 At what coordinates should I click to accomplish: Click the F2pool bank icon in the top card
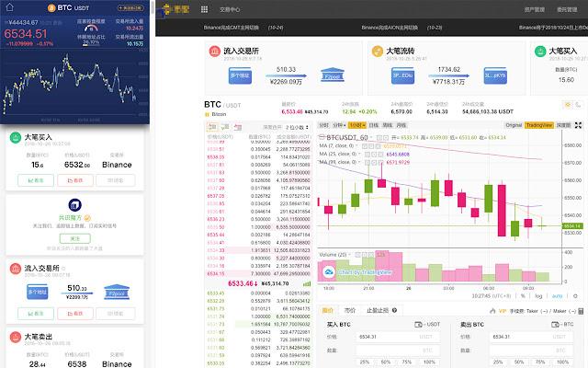click(x=333, y=75)
